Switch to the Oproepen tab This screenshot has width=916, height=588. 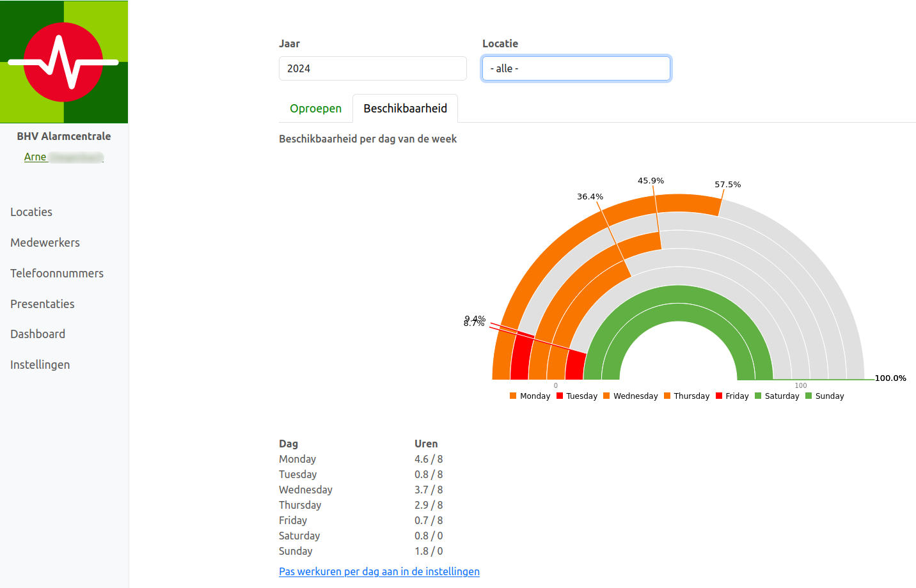coord(315,109)
